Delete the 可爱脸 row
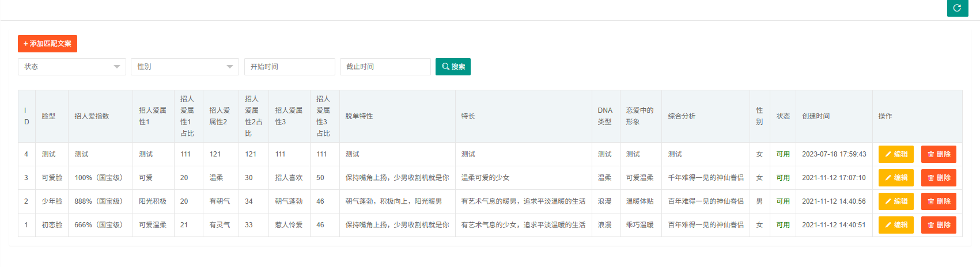 [939, 178]
